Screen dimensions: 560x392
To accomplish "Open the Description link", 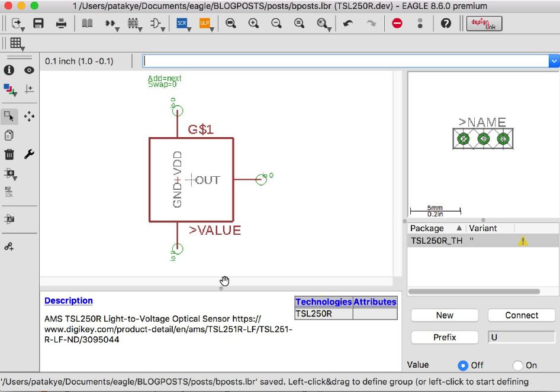I will (x=69, y=301).
